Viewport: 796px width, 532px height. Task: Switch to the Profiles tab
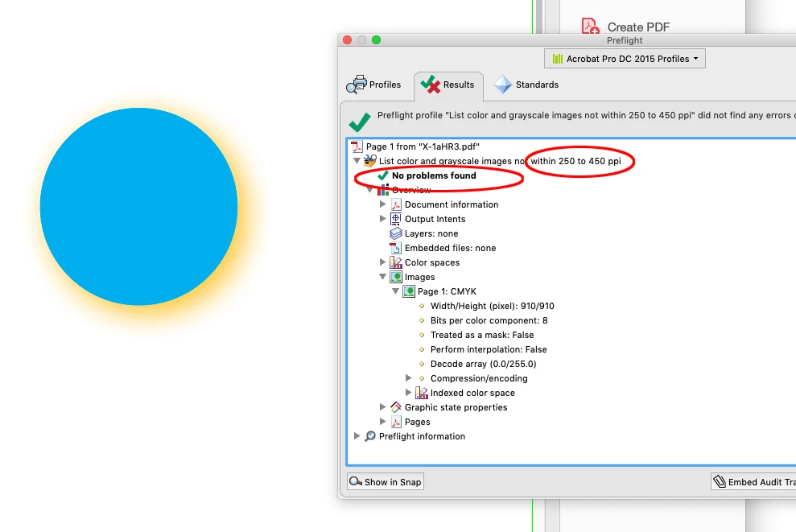pyautogui.click(x=373, y=85)
